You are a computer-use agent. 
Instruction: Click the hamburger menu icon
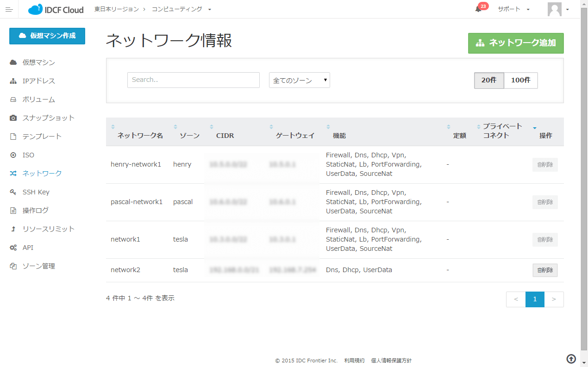point(9,9)
